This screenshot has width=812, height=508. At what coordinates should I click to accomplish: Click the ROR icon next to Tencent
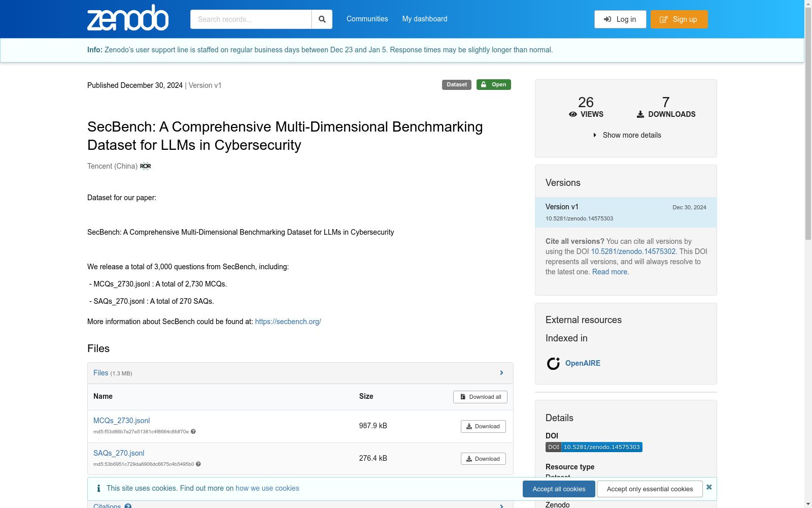tap(146, 166)
